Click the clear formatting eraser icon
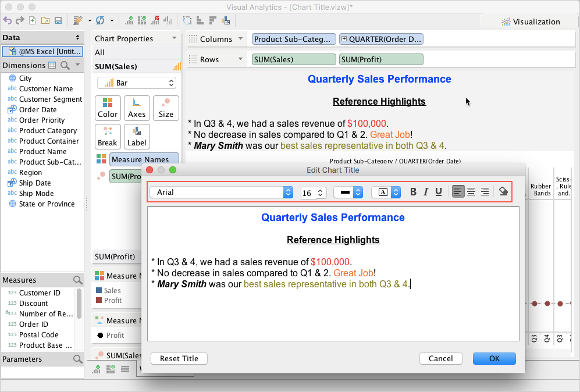Image resolution: width=580 pixels, height=392 pixels. pyautogui.click(x=503, y=191)
